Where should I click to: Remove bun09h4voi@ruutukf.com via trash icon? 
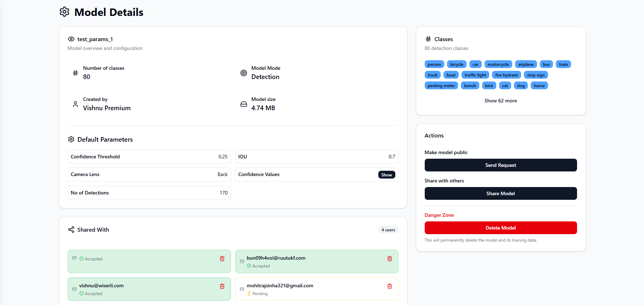[x=390, y=259]
